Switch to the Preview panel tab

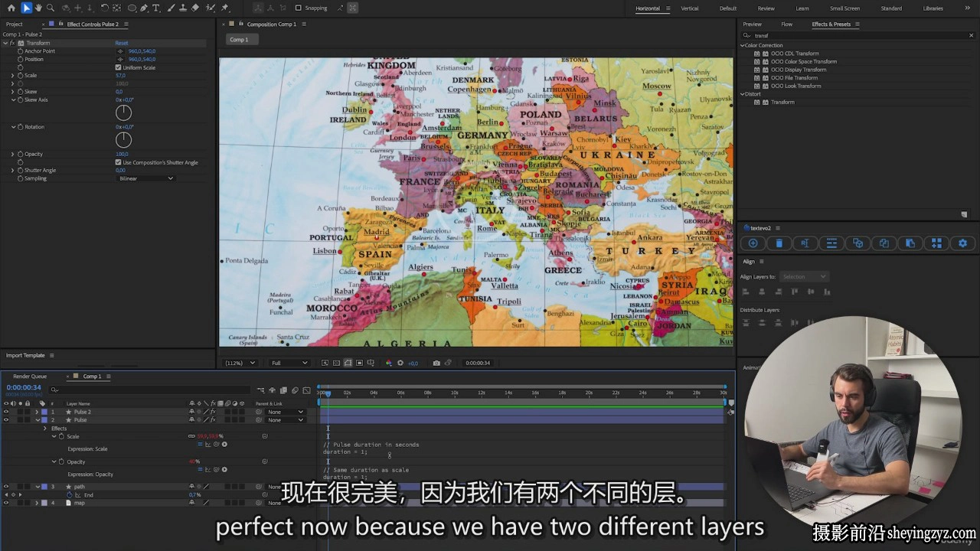(x=753, y=24)
